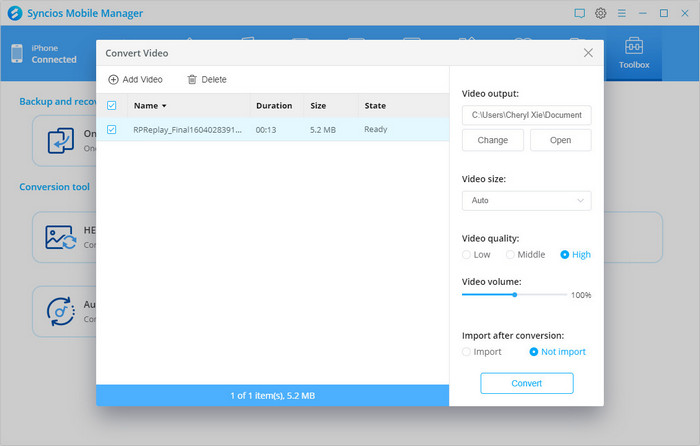The image size is (700, 446).
Task: Click the HEIC converter tool icon
Action: pyautogui.click(x=59, y=237)
